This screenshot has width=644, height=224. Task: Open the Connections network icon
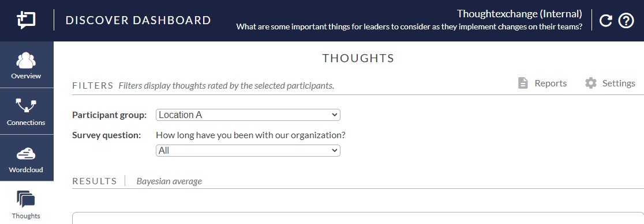[x=26, y=105]
